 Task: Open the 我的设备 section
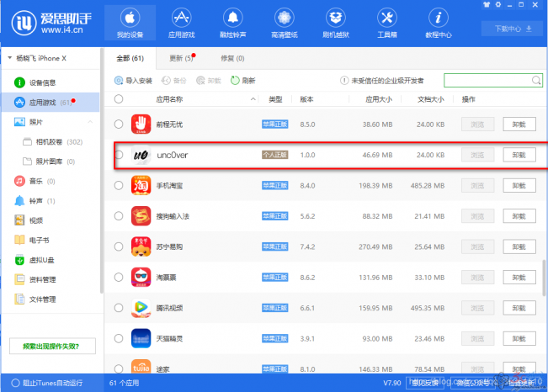point(130,23)
